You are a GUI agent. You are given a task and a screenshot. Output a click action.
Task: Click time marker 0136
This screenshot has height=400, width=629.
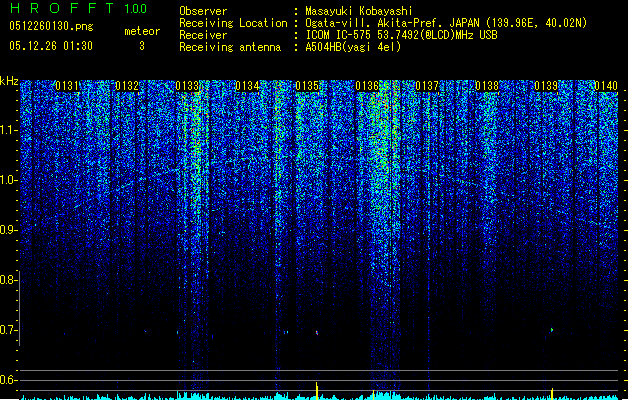pos(367,86)
